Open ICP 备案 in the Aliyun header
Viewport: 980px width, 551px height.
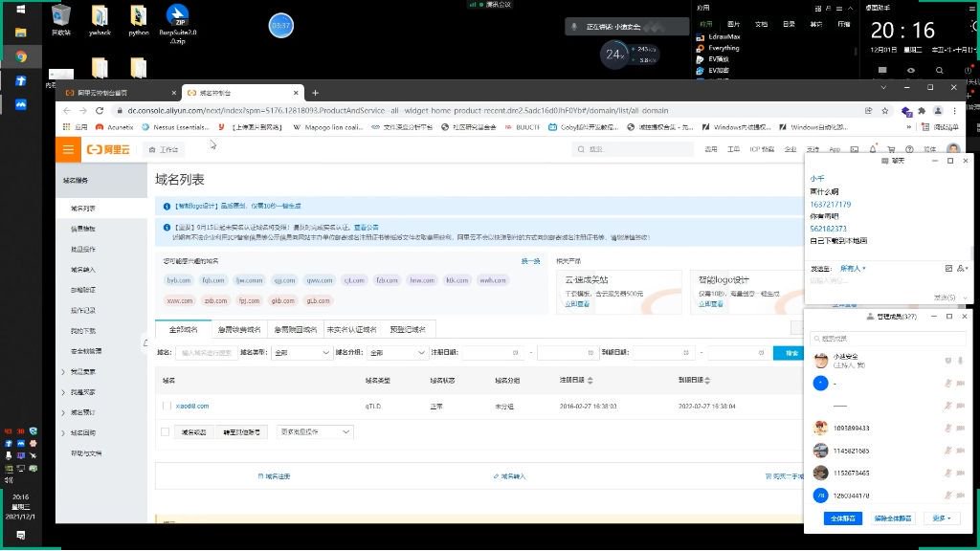tap(761, 149)
